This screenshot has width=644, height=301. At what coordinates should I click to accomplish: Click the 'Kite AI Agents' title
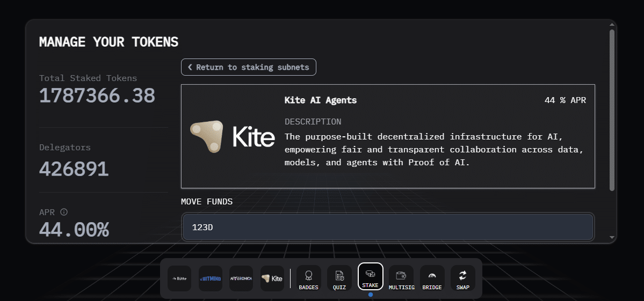[321, 100]
